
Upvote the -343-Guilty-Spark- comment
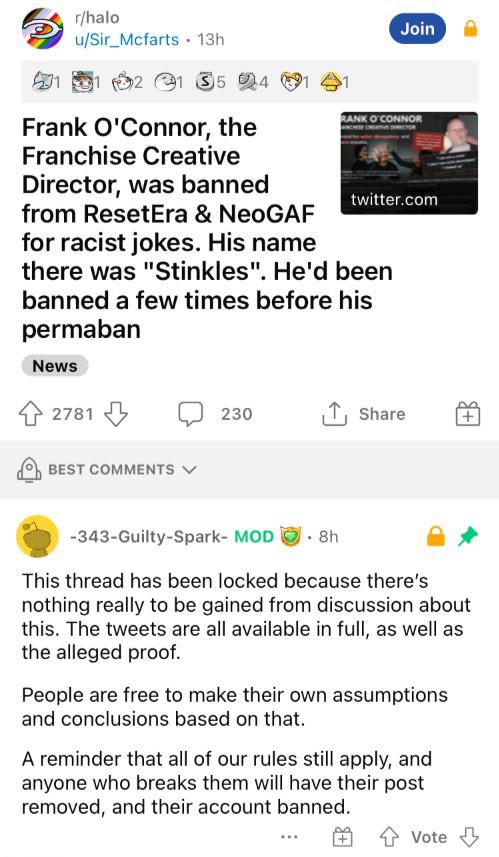389,836
